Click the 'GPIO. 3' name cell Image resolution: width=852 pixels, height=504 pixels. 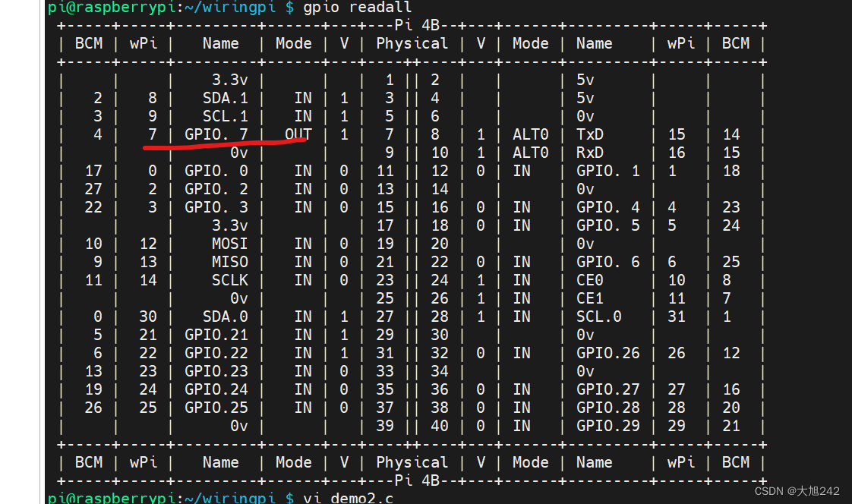[x=216, y=207]
